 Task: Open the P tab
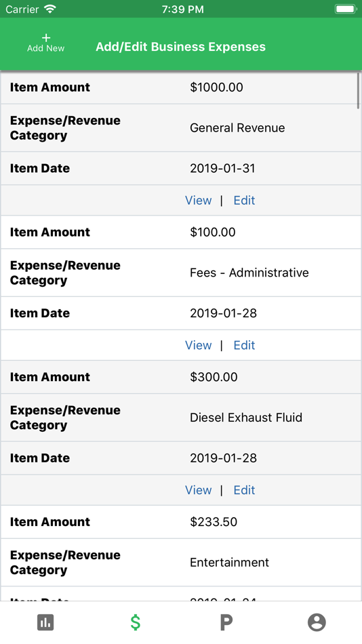click(226, 622)
